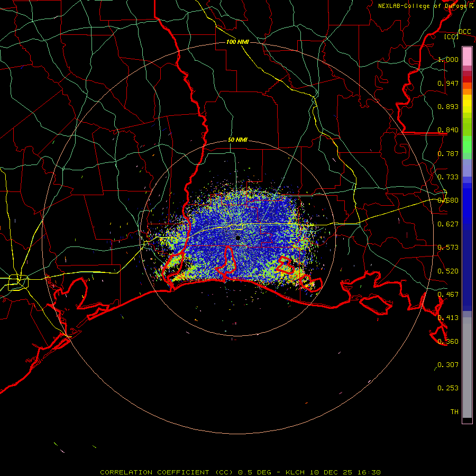Click the 0.360 value on the color scale
This screenshot has width=476, height=476.
[x=448, y=342]
